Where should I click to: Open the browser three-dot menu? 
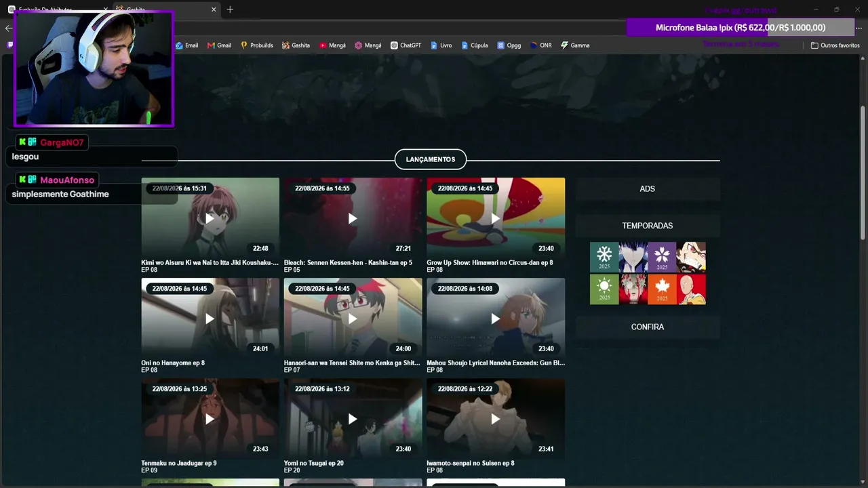pos(859,28)
